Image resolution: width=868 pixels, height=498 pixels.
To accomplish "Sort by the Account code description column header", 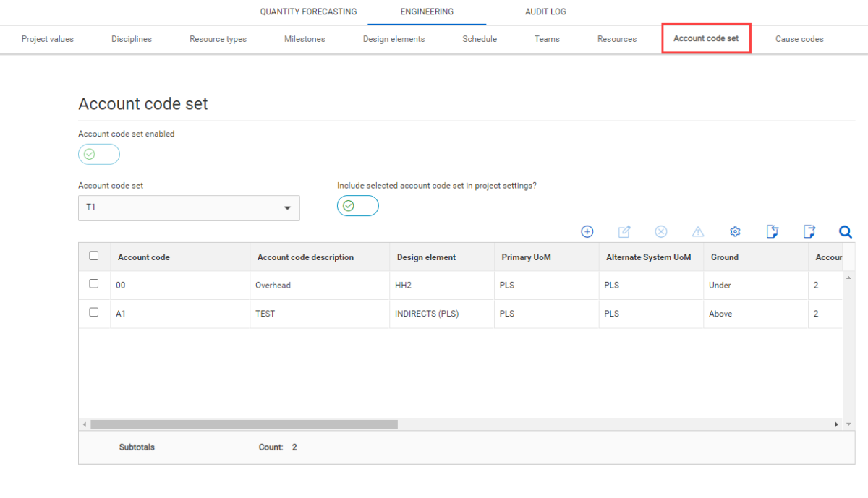I will coord(305,257).
